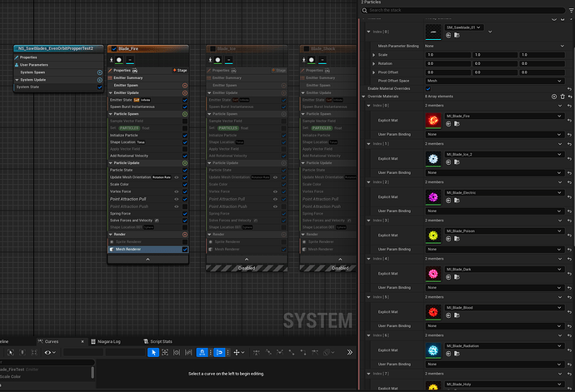575x392 pixels.
Task: Select Emitter Summary in Blade_Fire
Action: (x=128, y=78)
